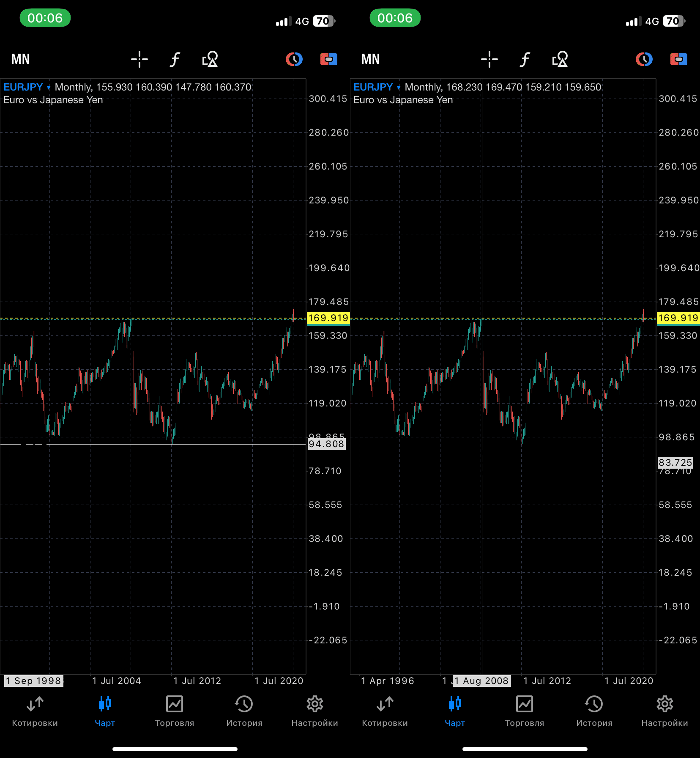The width and height of the screenshot is (700, 758).
Task: Activate crosshair tool in left chart
Action: pyautogui.click(x=139, y=59)
